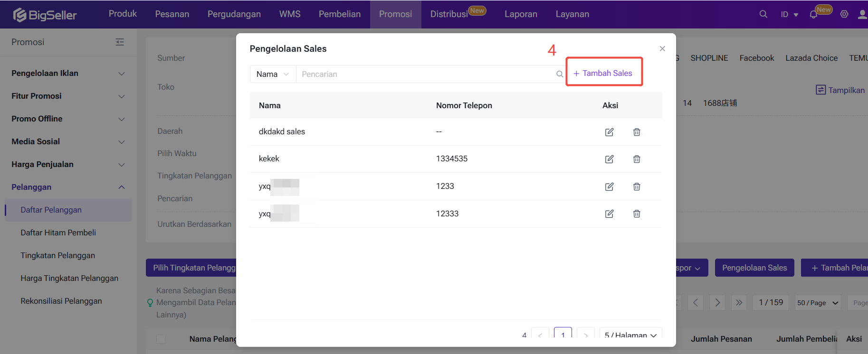The image size is (868, 354).
Task: Click edit icon for phone number 1233
Action: [x=609, y=186]
